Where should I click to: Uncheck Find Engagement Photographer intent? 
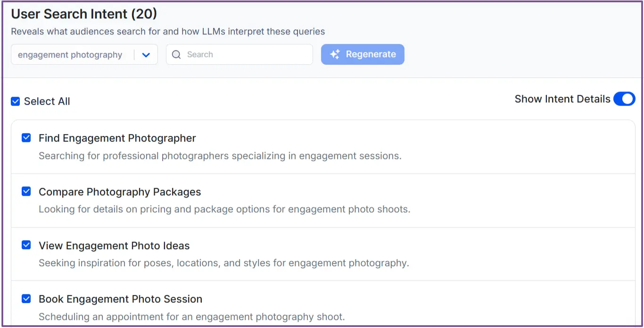(x=26, y=137)
